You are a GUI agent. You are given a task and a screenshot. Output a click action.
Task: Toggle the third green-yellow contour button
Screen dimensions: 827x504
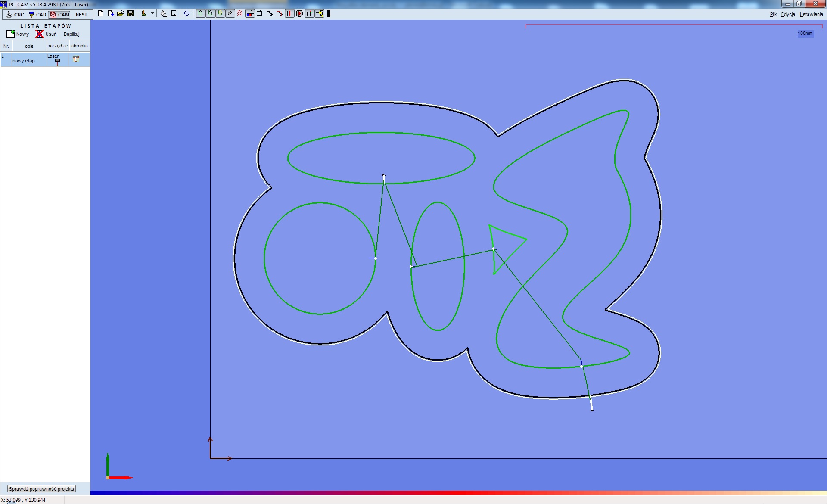point(220,13)
